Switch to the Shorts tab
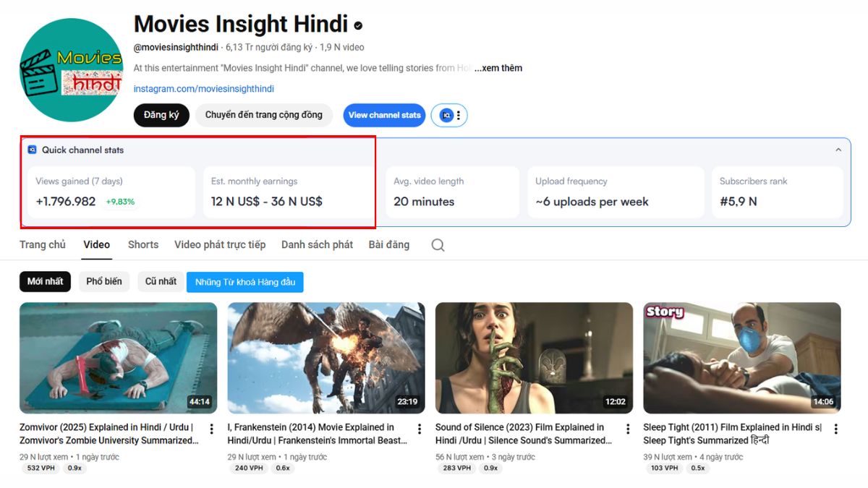This screenshot has height=488, width=868. click(x=142, y=244)
